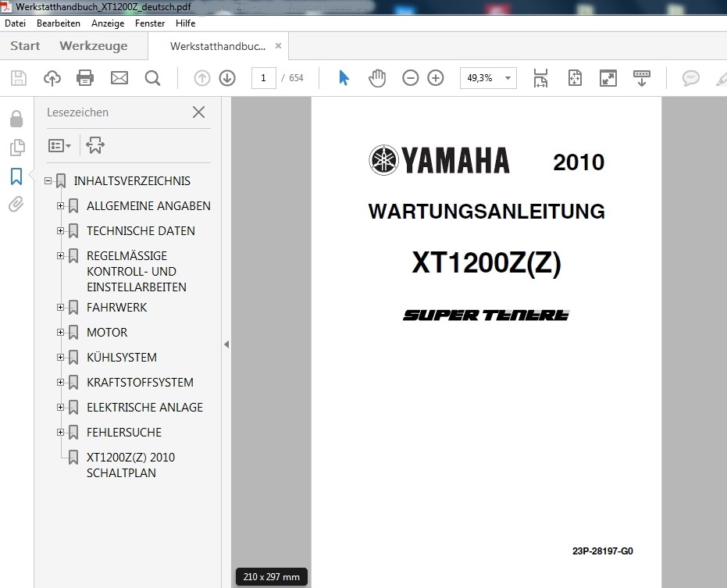
Task: Open the Bearbeiten menu
Action: click(x=58, y=23)
